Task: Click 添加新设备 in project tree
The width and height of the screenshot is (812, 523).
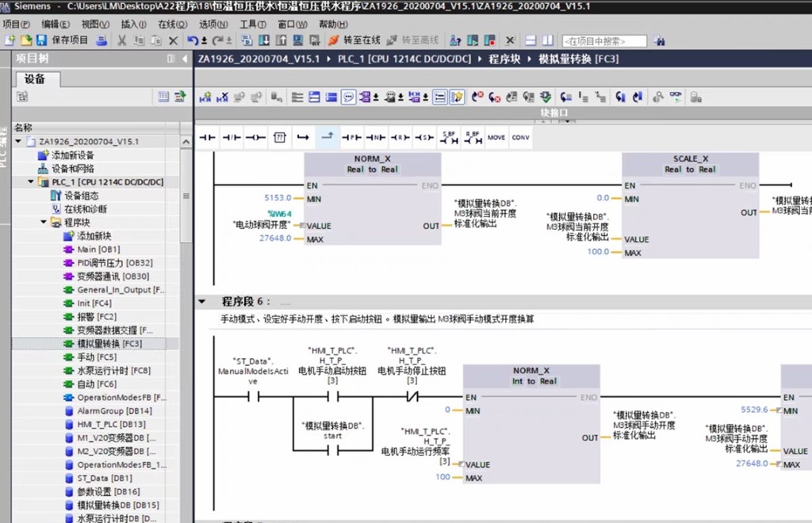Action: pyautogui.click(x=72, y=155)
